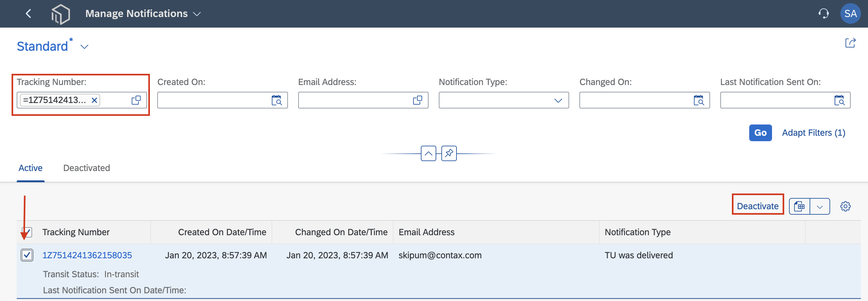Image resolution: width=868 pixels, height=301 pixels.
Task: Click the Tracking Number column header
Action: 76,232
